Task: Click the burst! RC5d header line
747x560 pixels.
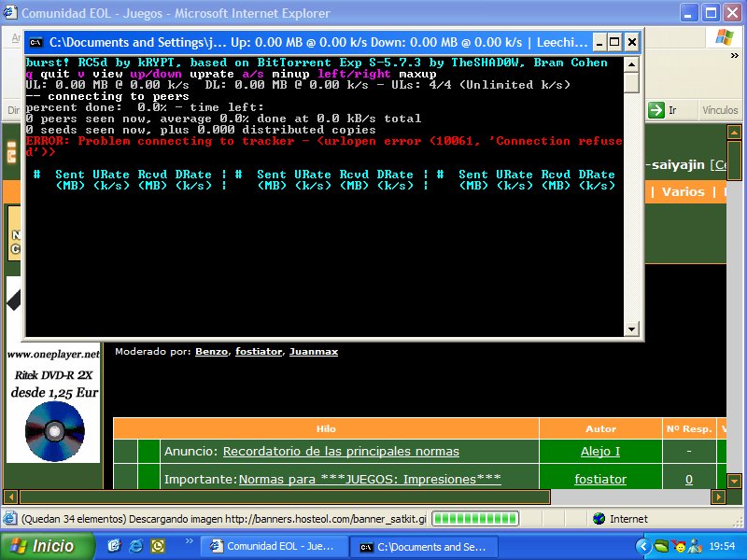Action: [x=317, y=63]
